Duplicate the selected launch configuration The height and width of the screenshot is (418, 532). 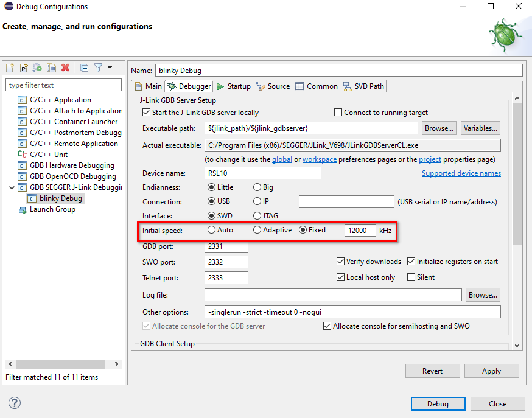click(x=51, y=68)
